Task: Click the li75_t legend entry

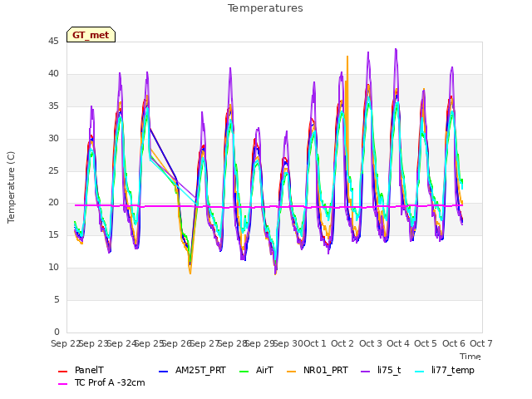Action: 381,370
